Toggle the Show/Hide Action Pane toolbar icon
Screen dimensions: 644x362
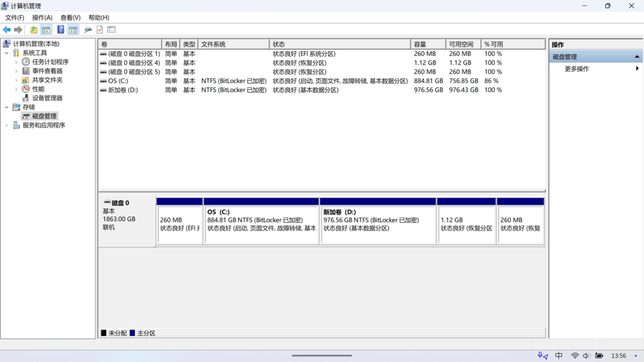coord(73,29)
